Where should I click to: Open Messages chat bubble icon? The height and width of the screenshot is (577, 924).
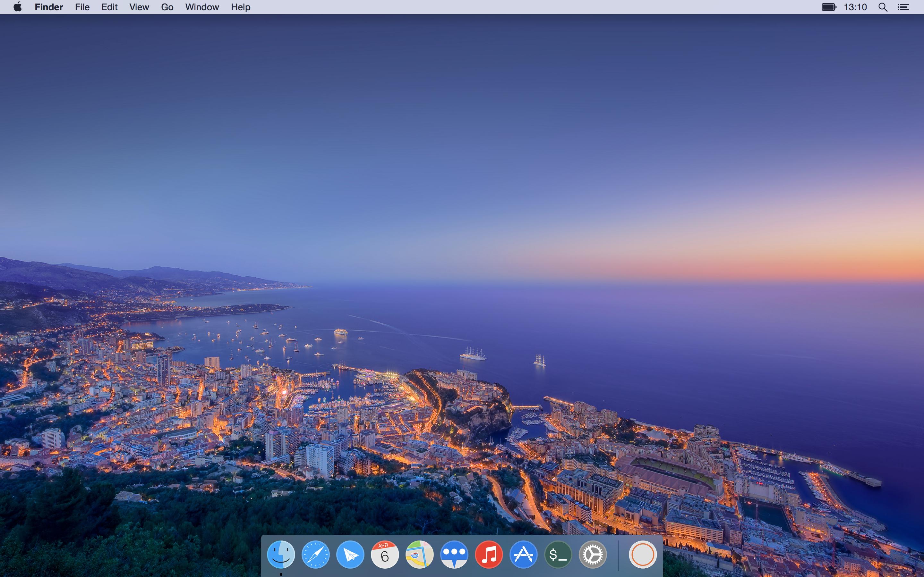[454, 554]
